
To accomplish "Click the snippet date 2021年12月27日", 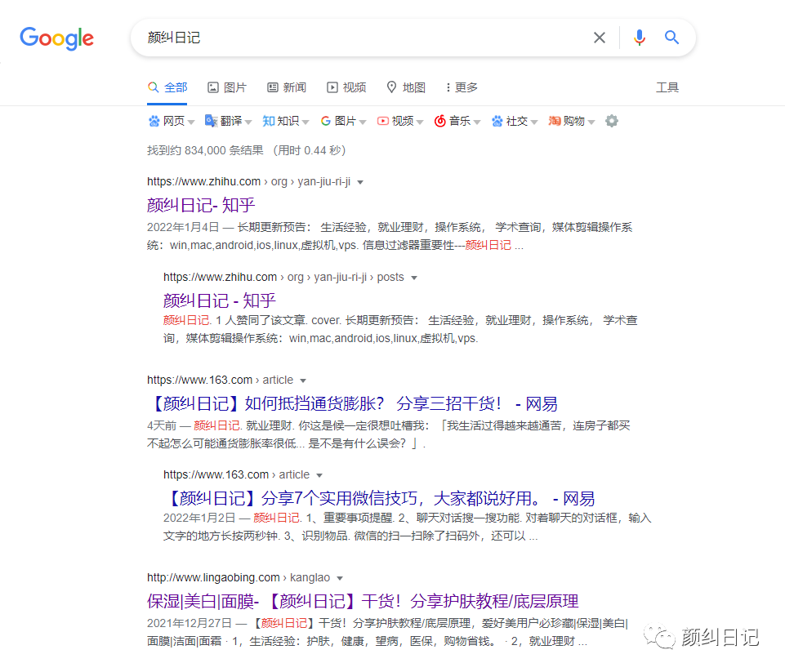I will [190, 623].
